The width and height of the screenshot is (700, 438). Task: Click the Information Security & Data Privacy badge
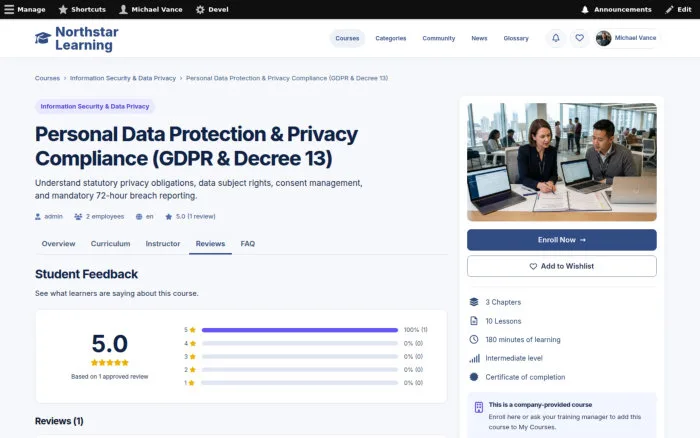[95, 106]
